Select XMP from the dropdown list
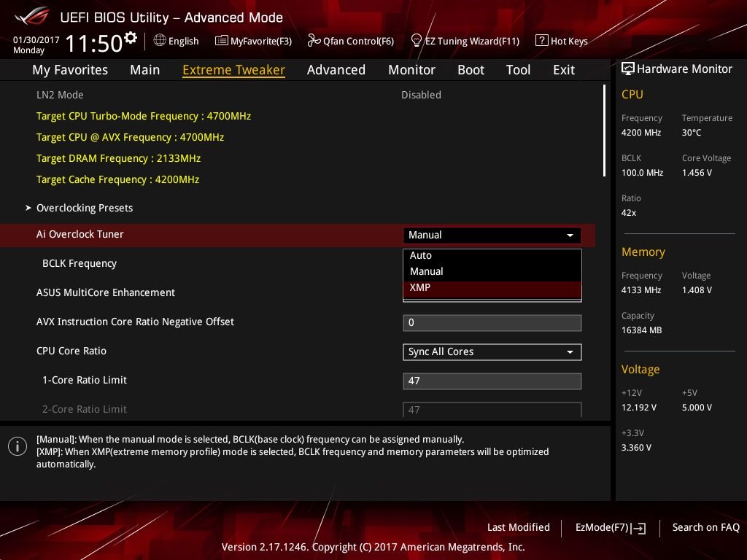The image size is (747, 560). (492, 287)
